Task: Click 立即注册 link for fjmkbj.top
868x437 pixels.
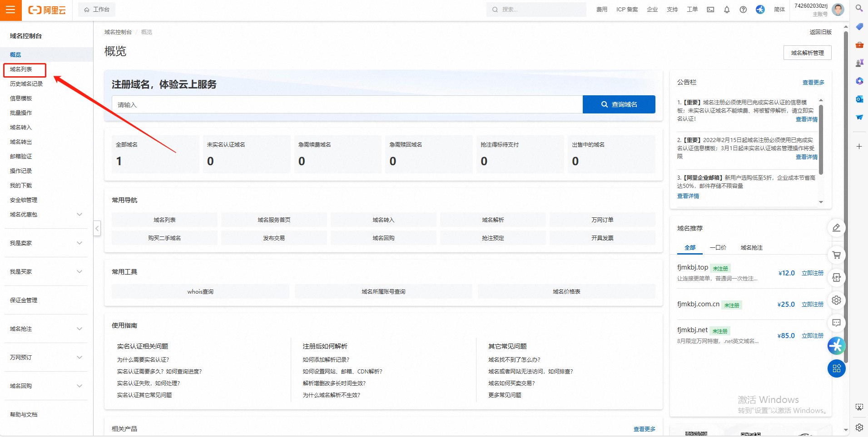Action: (x=812, y=273)
